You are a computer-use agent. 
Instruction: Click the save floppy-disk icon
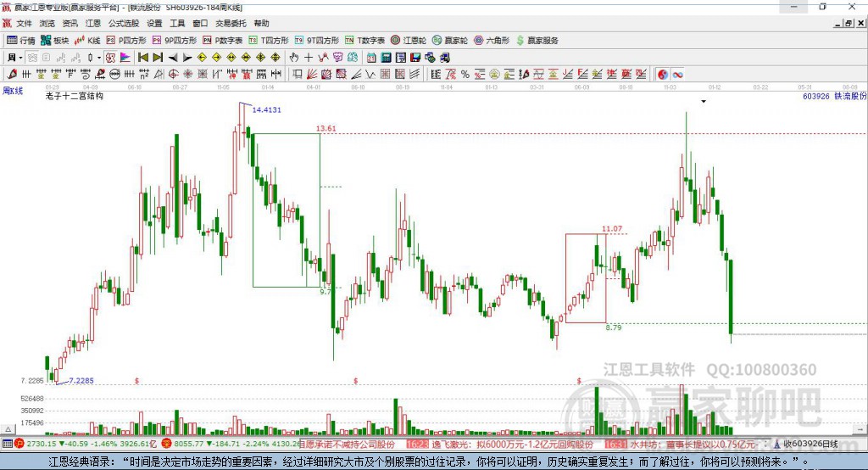pyautogui.click(x=415, y=57)
